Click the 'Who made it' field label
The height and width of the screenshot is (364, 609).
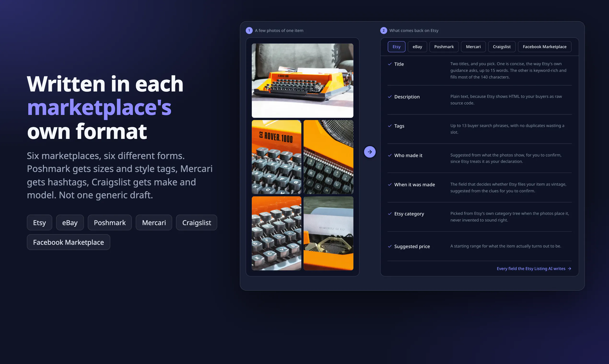click(x=408, y=155)
